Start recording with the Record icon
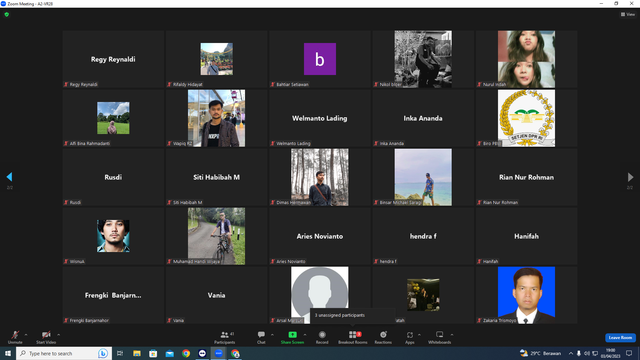 click(x=322, y=337)
